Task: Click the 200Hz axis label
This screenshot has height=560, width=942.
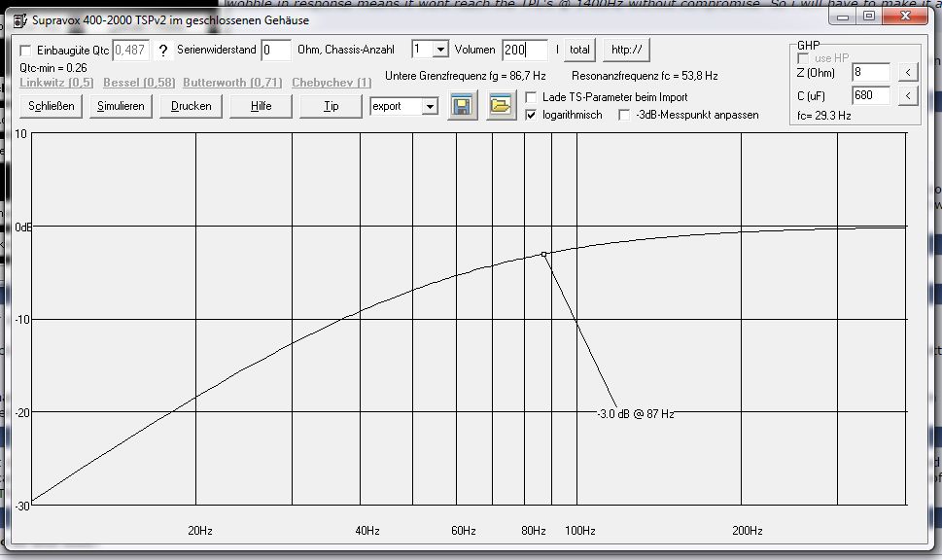Action: [748, 531]
